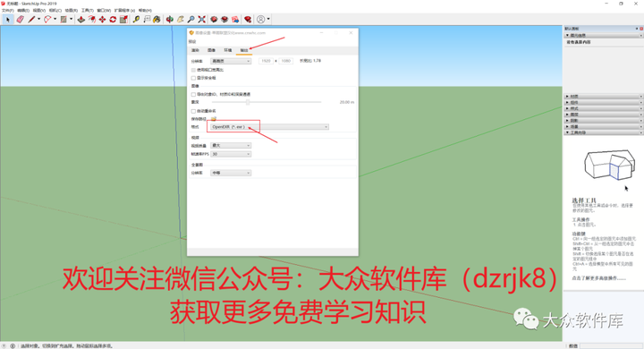This screenshot has width=644, height=349.
Task: Switch to the 渲染 tab in dialog
Action: click(x=195, y=50)
